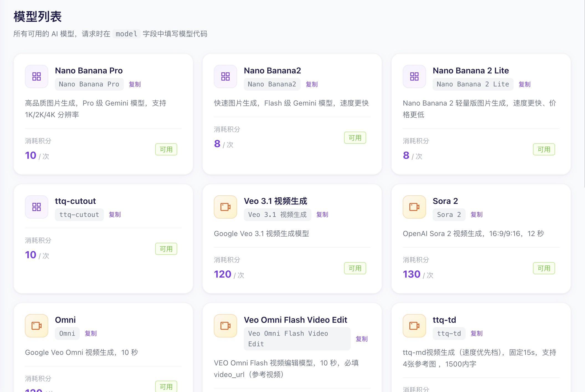The image size is (585, 392).
Task: Click the 可用 badge on Omni card
Action: pyautogui.click(x=166, y=387)
